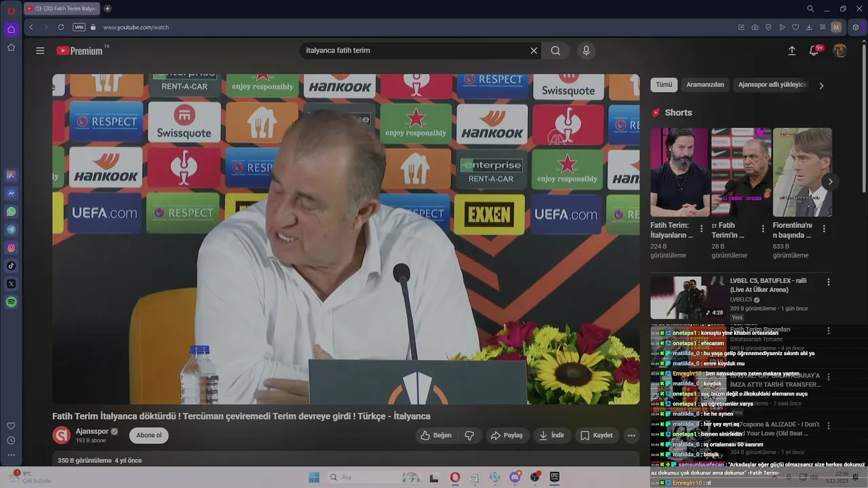Image resolution: width=868 pixels, height=488 pixels.
Task: Open Opera sidebar heart pinboards icon
Action: point(11,426)
